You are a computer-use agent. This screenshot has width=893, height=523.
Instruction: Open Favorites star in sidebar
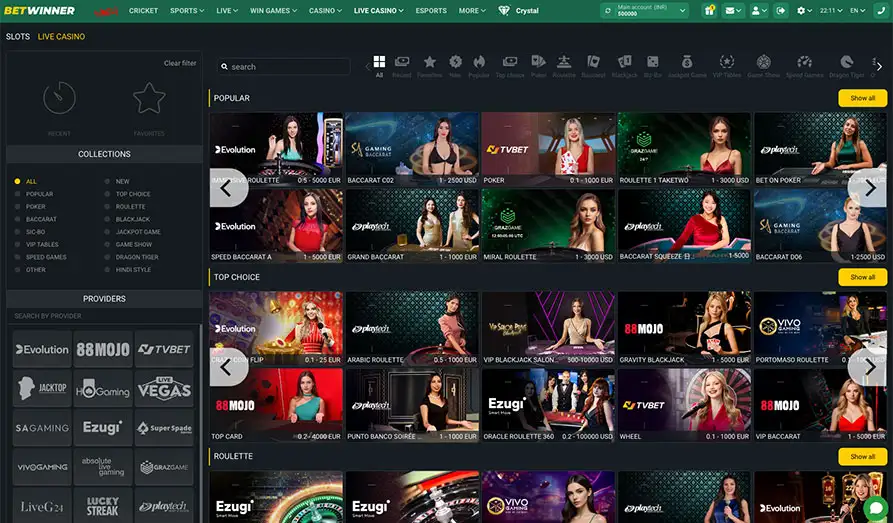click(149, 97)
